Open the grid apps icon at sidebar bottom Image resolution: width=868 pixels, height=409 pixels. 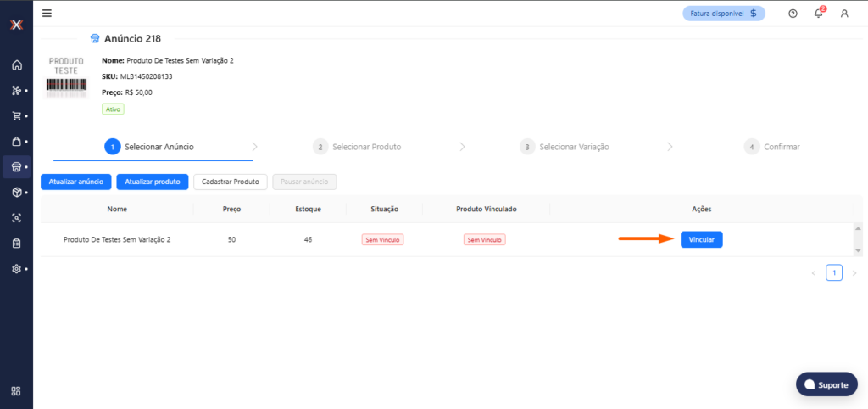(x=16, y=391)
